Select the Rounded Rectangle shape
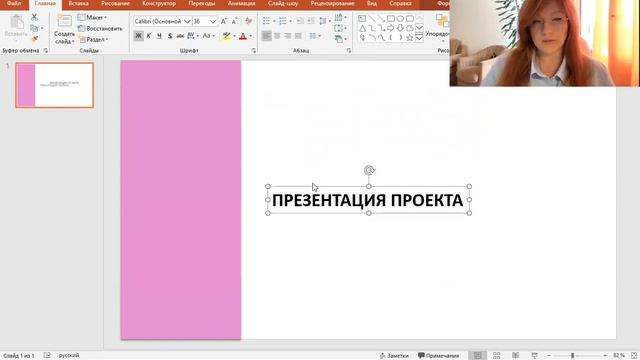 click(x=410, y=19)
